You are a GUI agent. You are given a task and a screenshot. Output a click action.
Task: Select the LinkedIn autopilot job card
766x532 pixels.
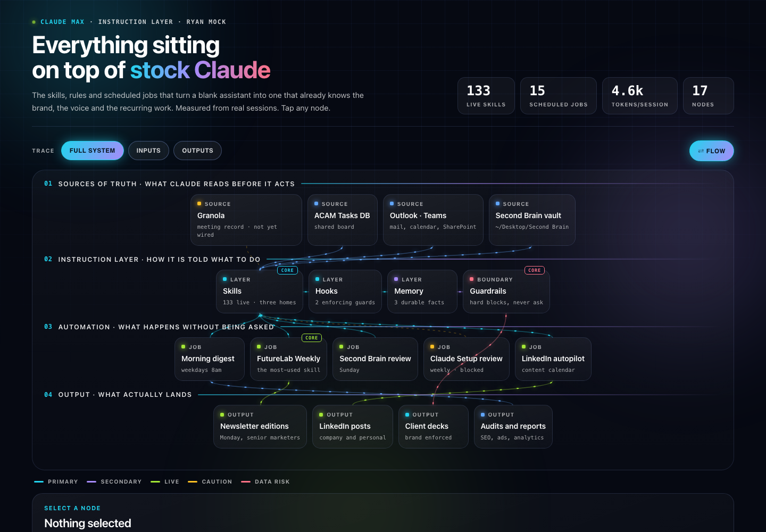click(553, 359)
